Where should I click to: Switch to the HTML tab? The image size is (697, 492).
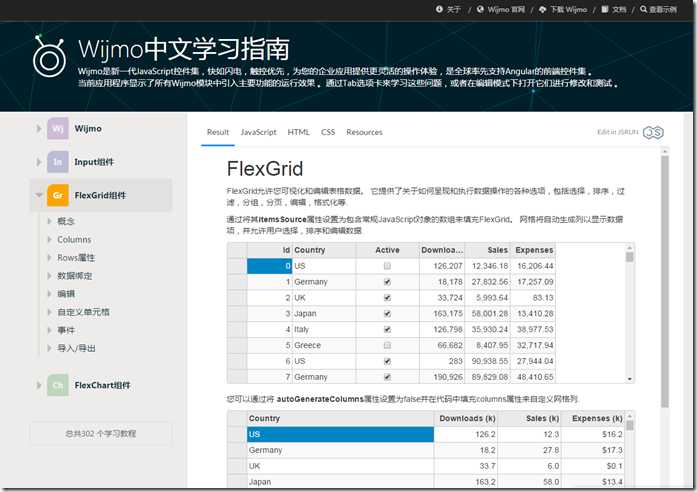[x=298, y=132]
